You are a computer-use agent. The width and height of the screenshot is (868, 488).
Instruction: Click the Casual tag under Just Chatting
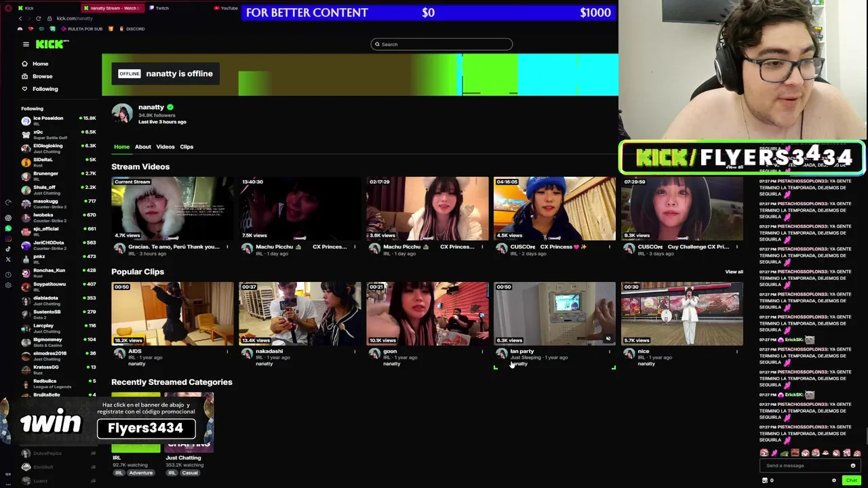(x=190, y=473)
